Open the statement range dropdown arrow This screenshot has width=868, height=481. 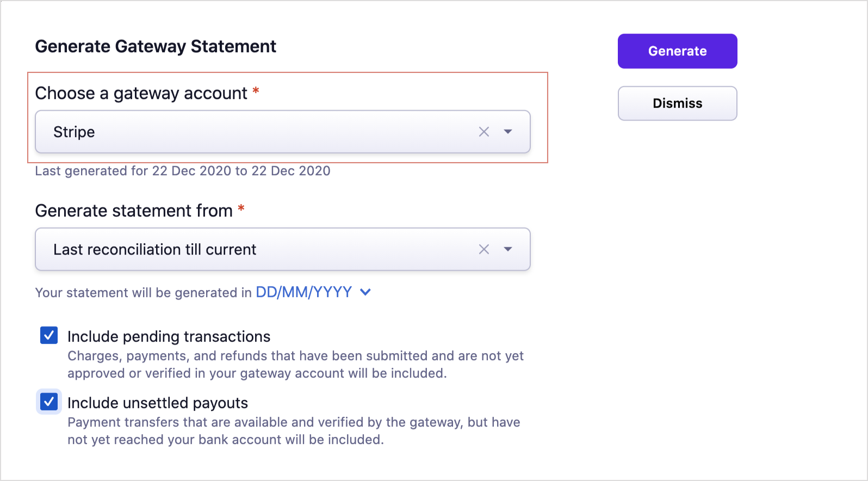coord(508,249)
